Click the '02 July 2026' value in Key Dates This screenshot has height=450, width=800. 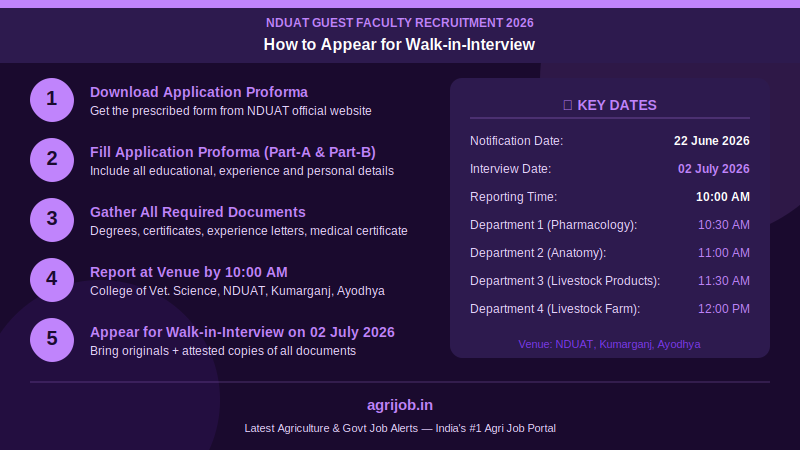click(714, 169)
